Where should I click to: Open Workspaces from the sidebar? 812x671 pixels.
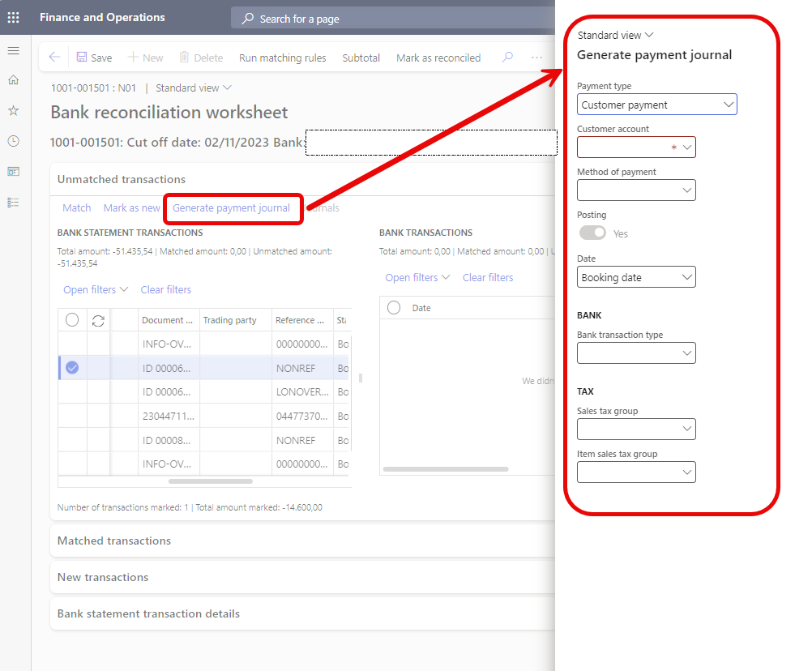tap(12, 171)
